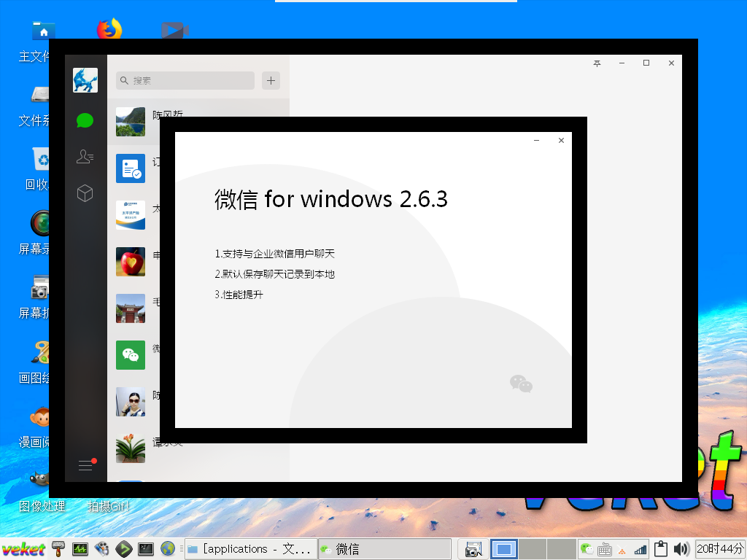Open the hamburger settings menu with red dot
This screenshot has width=747, height=560.
click(x=86, y=465)
